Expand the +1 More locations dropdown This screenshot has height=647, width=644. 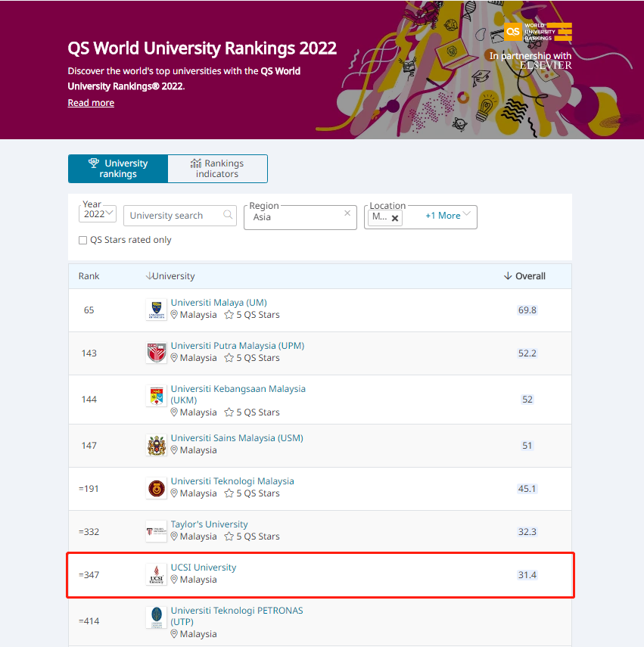point(448,216)
